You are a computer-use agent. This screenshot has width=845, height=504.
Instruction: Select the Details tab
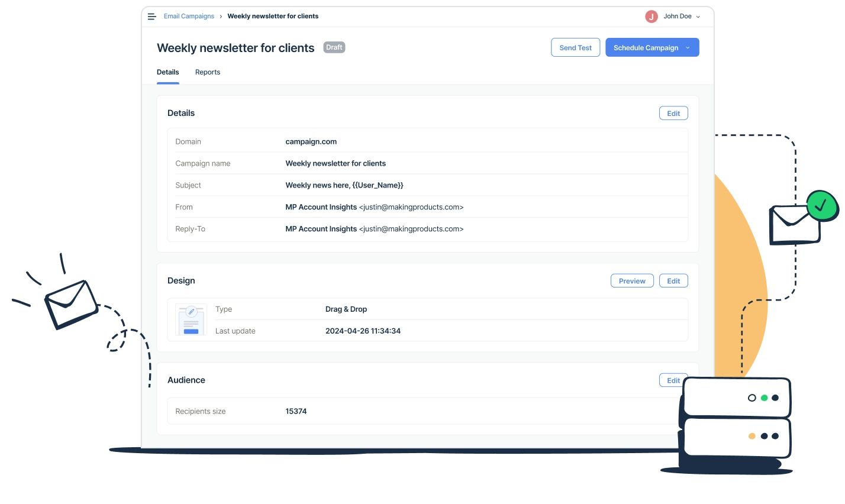[x=168, y=72]
